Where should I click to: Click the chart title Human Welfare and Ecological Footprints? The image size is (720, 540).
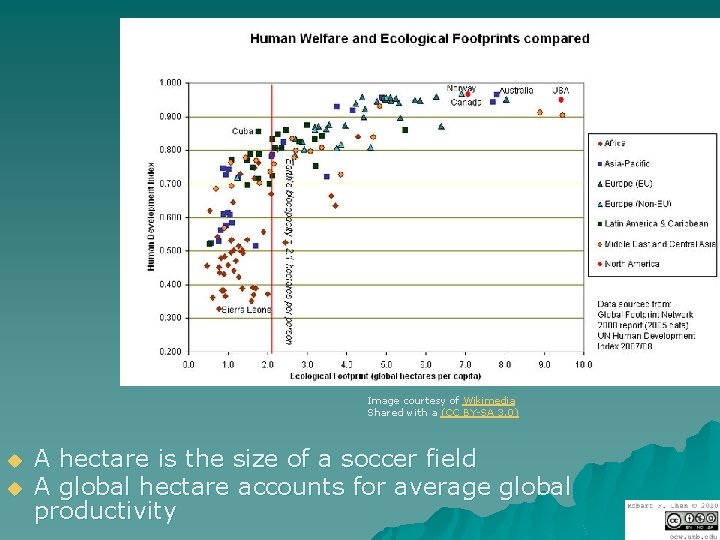pyautogui.click(x=419, y=39)
